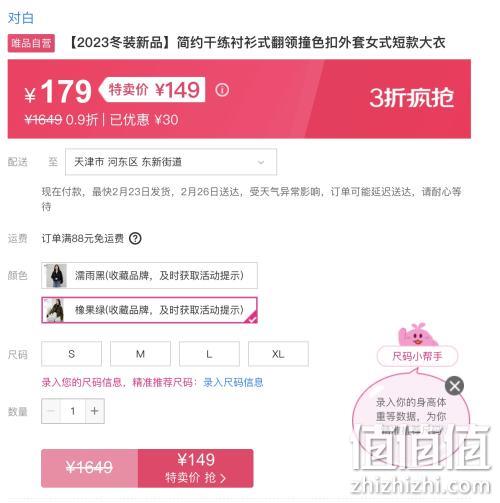Click the pink mascot size helper icon

point(417,335)
